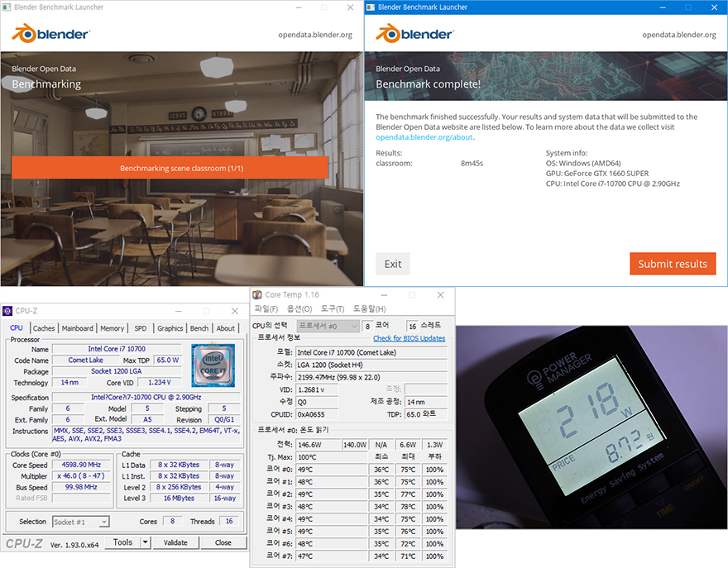Click the 코어 #7 temperature 47°C
The height and width of the screenshot is (568, 728).
coord(332,556)
